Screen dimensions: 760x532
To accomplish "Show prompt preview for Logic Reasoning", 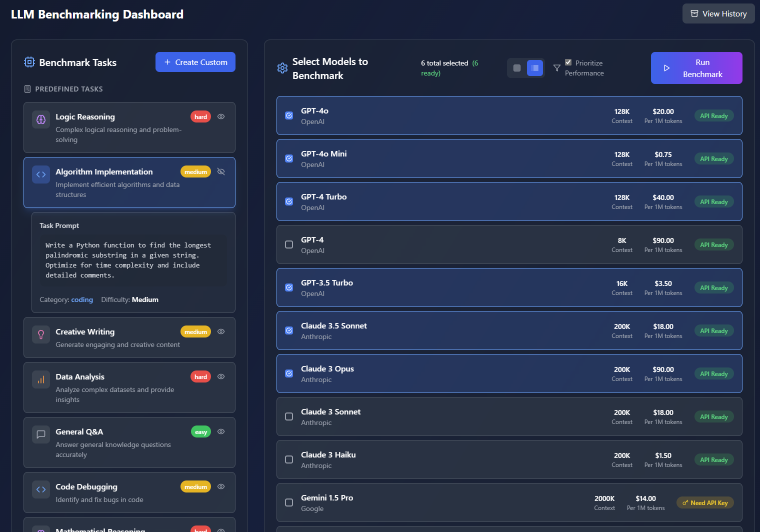I will tap(221, 116).
